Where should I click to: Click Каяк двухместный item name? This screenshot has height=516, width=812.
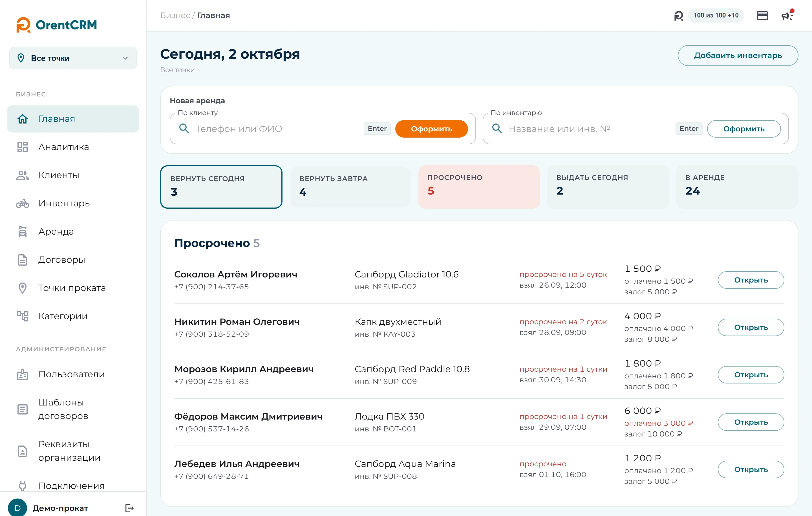[398, 322]
